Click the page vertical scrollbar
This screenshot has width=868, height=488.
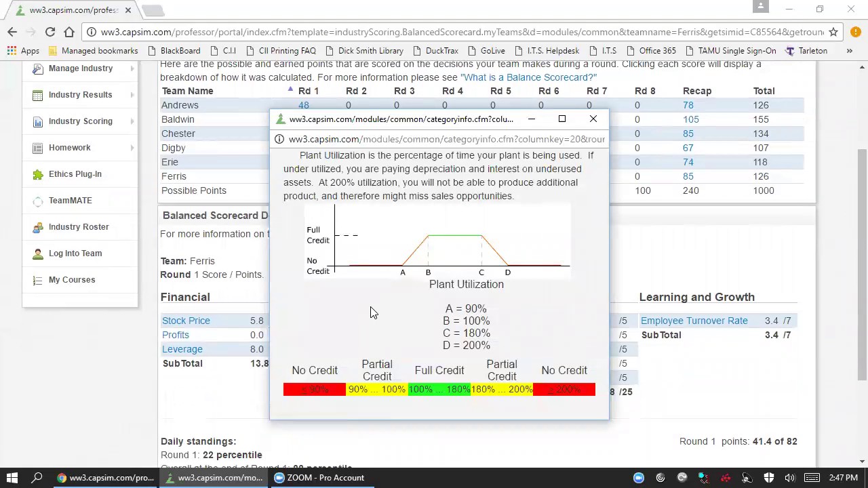click(862, 264)
